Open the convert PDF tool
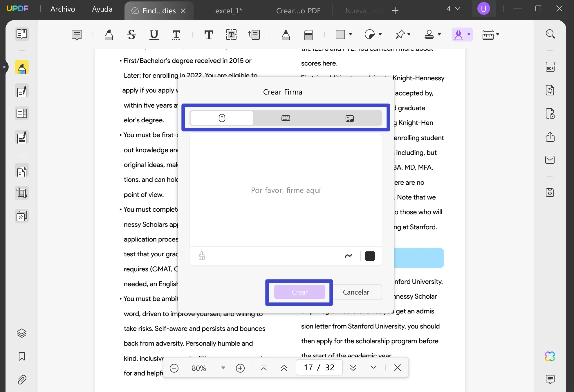 pos(550,90)
